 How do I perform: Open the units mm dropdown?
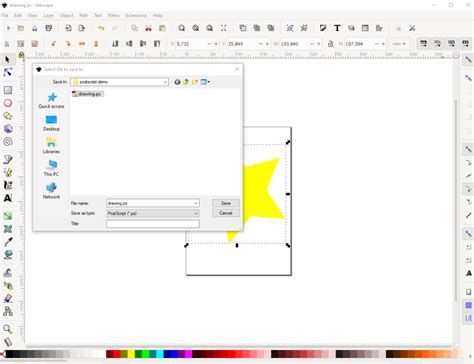399,44
